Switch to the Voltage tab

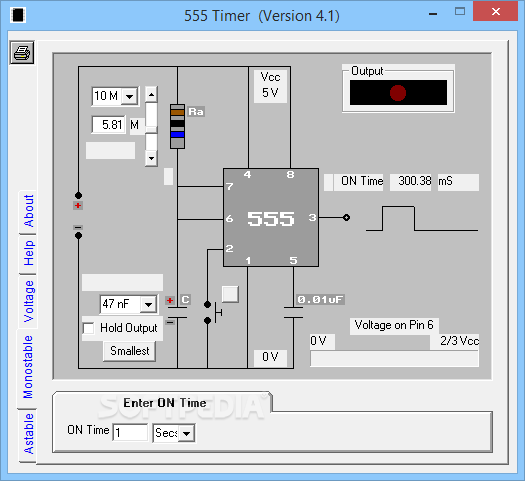coord(28,301)
